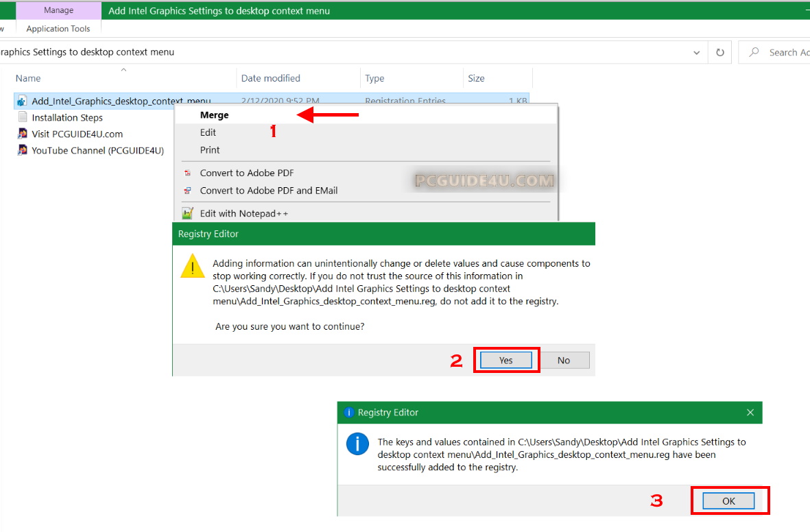
Task: Sort files by the Date modified column
Action: [x=271, y=78]
